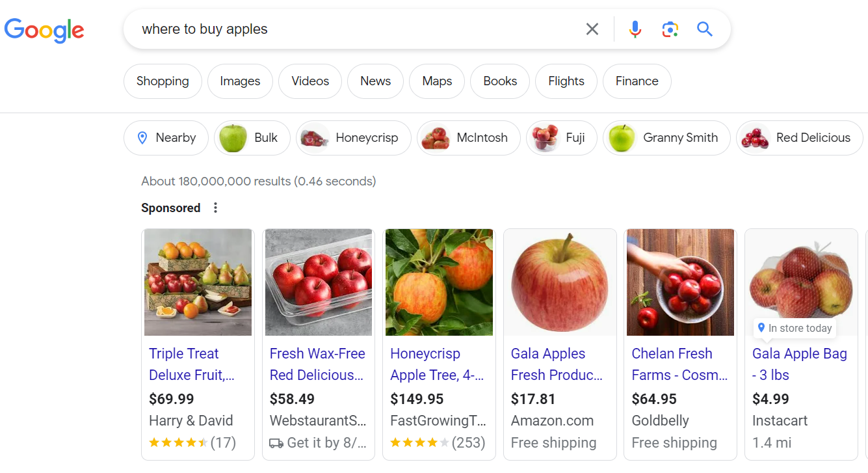The image size is (868, 473).
Task: Clear the search query with the X icon
Action: [592, 29]
